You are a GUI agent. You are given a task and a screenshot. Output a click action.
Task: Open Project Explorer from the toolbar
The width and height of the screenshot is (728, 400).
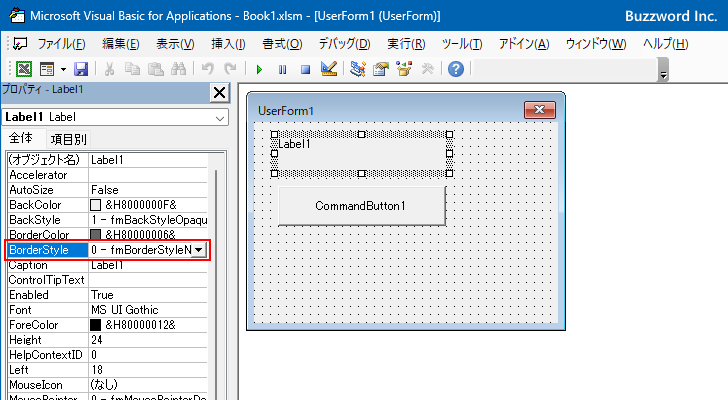point(358,69)
